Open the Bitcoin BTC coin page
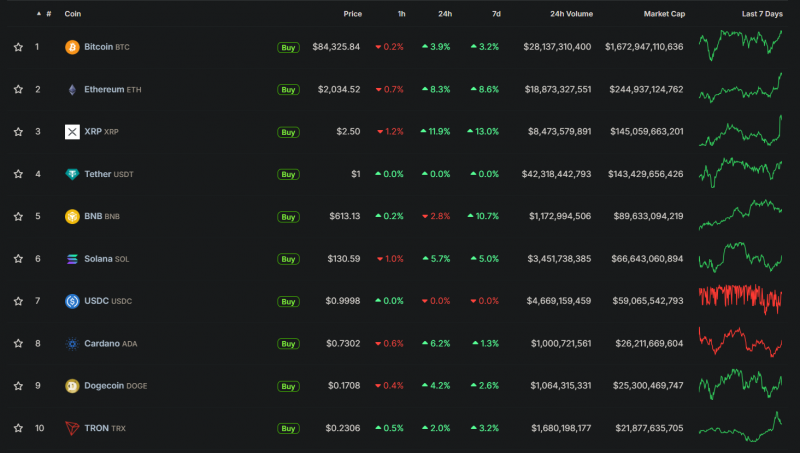Screen dimensions: 800x453 107,47
